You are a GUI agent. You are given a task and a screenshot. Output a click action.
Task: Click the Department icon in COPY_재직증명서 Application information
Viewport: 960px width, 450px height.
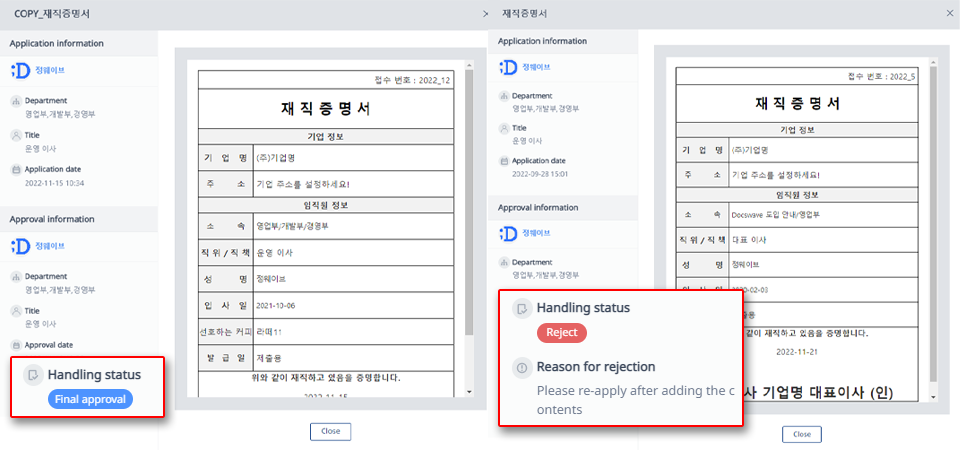click(x=17, y=101)
